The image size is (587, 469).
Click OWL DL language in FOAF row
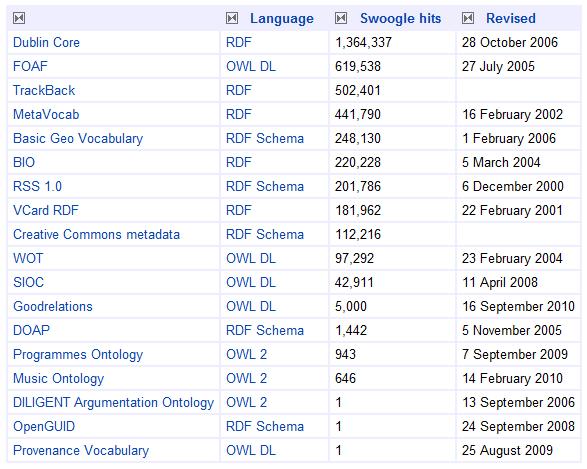tap(251, 66)
